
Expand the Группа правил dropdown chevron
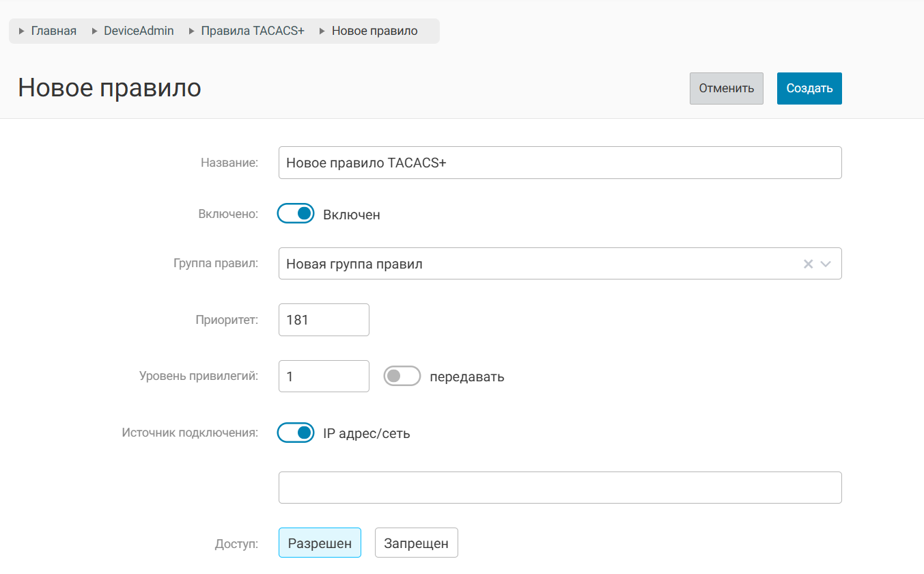(x=826, y=264)
